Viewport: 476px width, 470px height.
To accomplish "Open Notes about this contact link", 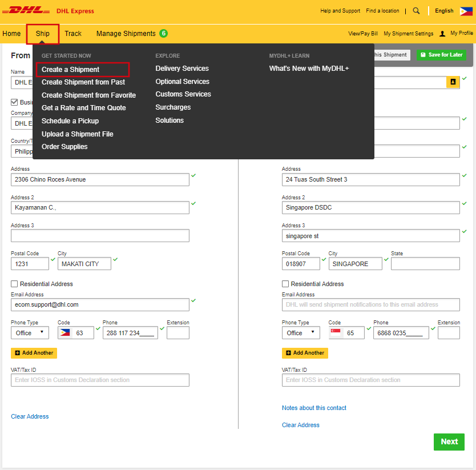I will 314,408.
